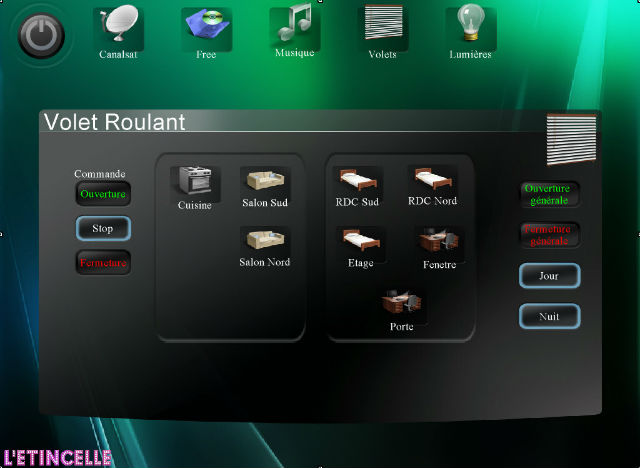The image size is (640, 468).
Task: Open the Volets blinds icon
Action: 382,27
